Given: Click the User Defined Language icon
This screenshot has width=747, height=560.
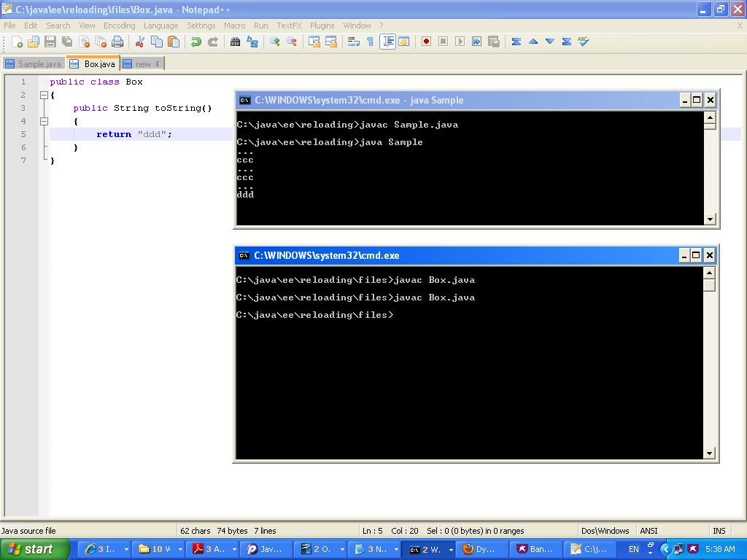Looking at the screenshot, I should pos(404,42).
